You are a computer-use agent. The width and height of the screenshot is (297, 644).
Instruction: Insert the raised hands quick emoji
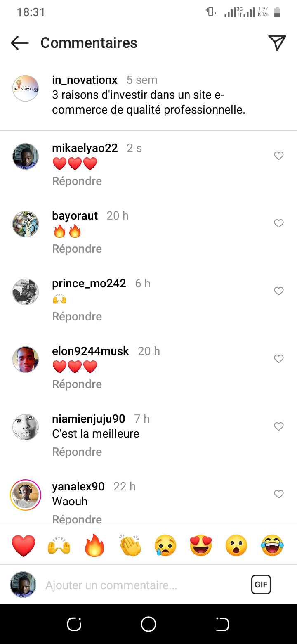click(59, 545)
